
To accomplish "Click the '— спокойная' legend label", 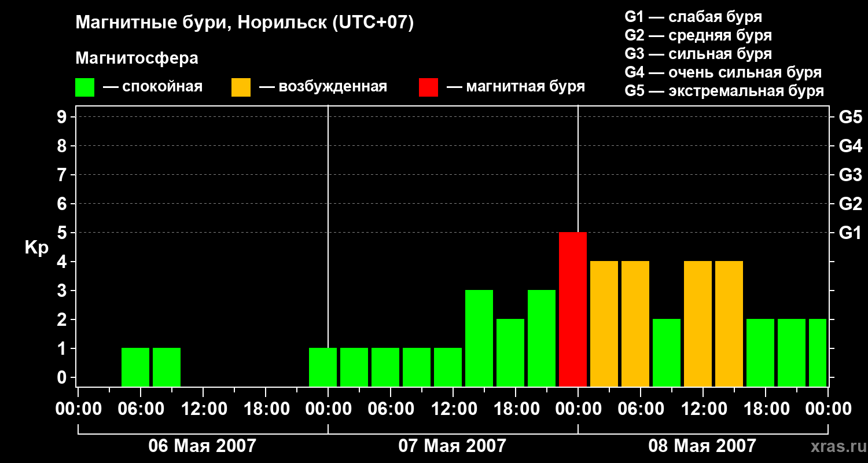I will (153, 87).
